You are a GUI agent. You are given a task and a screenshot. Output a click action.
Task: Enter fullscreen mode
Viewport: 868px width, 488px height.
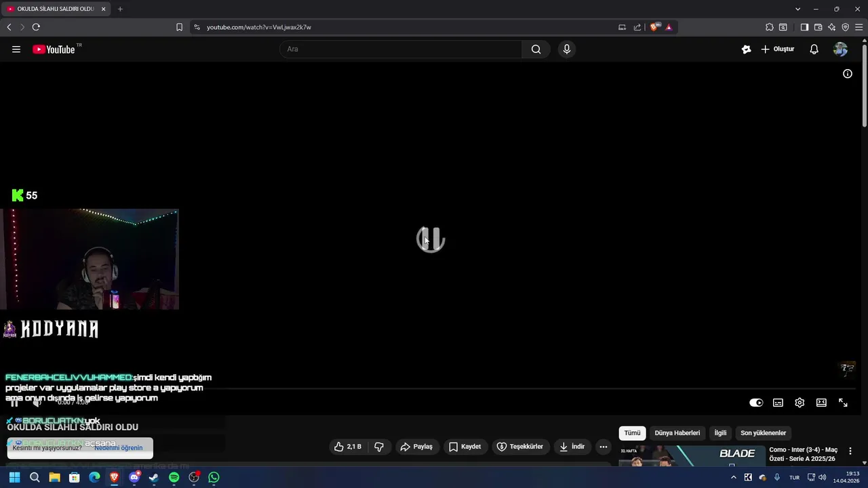click(843, 403)
